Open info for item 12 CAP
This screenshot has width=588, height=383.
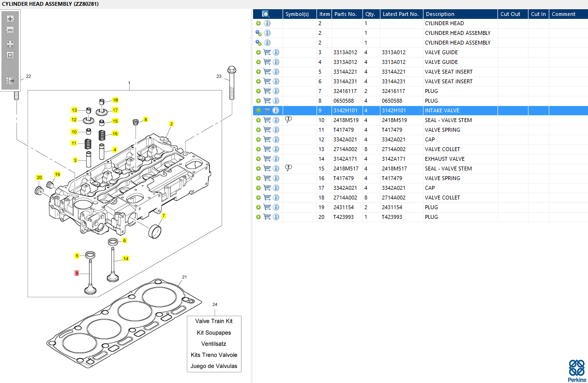pos(276,139)
